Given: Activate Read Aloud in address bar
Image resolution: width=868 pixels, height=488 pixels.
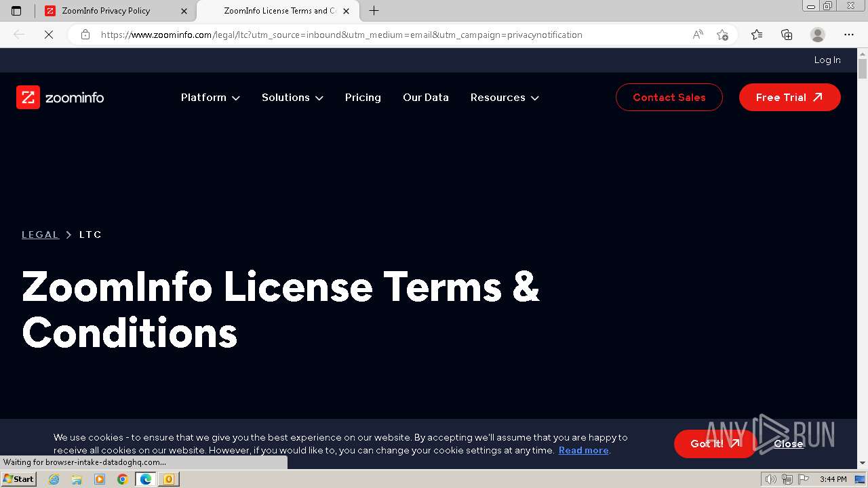Looking at the screenshot, I should pos(698,35).
